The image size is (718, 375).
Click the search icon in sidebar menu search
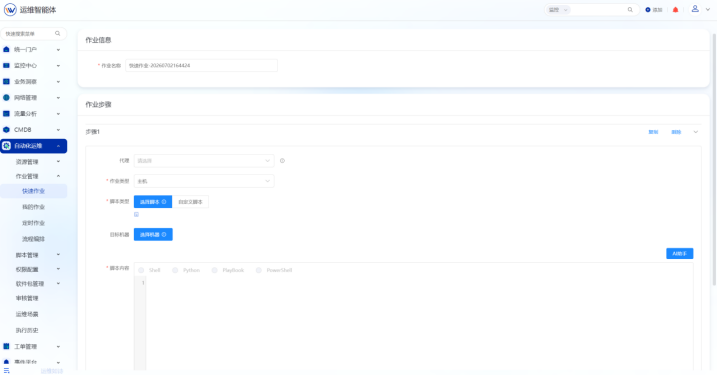coord(58,33)
